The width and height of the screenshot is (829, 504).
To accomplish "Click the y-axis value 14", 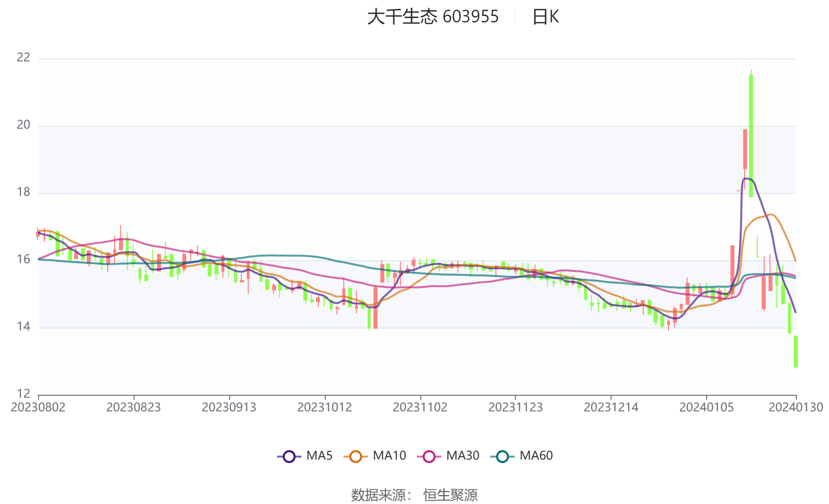I will click(23, 327).
